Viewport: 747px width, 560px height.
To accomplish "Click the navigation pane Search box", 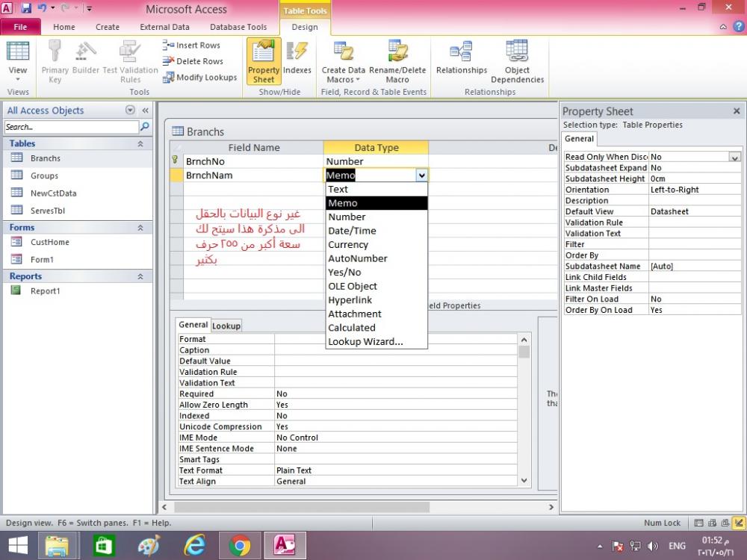I will (x=72, y=127).
